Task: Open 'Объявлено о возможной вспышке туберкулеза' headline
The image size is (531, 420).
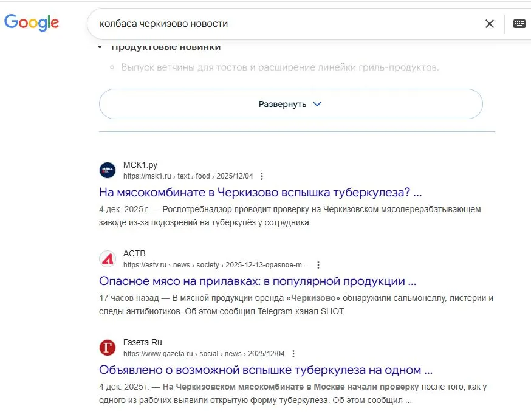Action: pyautogui.click(x=265, y=370)
